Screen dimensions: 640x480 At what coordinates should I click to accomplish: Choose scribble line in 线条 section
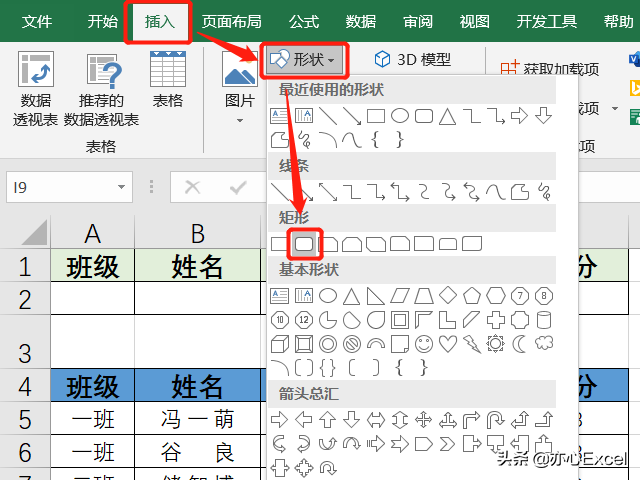pos(544,192)
